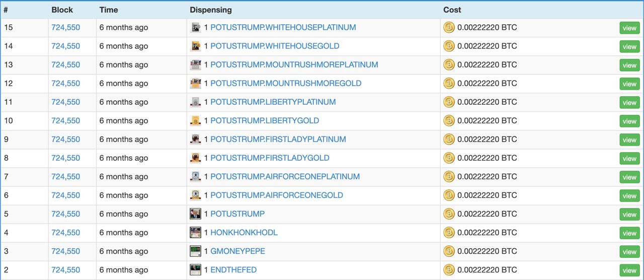The width and height of the screenshot is (644, 280).
Task: Click the POTUSTRUMP.MOUNTRUSHMOREGOLD asset thumbnail icon
Action: point(196,84)
